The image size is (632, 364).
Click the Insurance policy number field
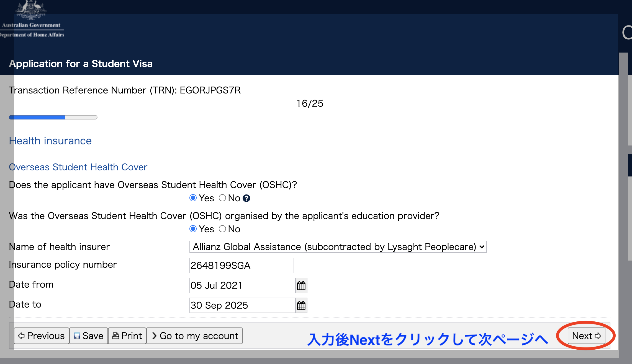pos(241,266)
